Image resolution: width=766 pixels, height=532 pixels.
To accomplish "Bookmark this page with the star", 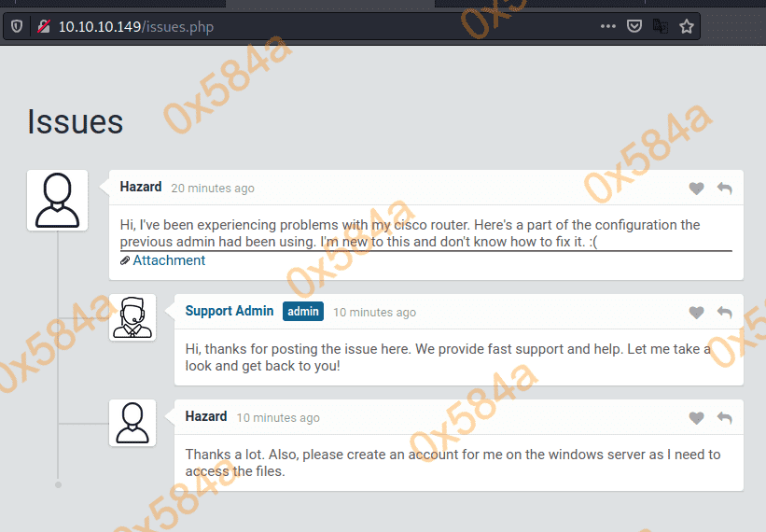I will point(687,26).
